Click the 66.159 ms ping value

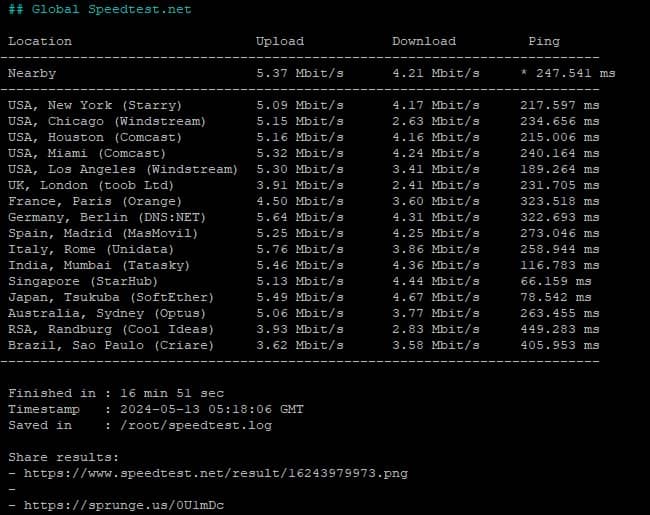(563, 281)
